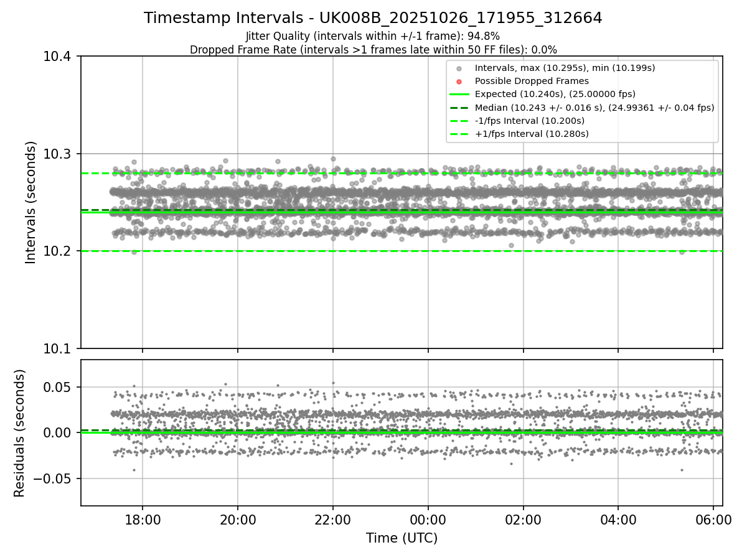
Task: Click the gray dot marker in the legend
Action: point(459,68)
